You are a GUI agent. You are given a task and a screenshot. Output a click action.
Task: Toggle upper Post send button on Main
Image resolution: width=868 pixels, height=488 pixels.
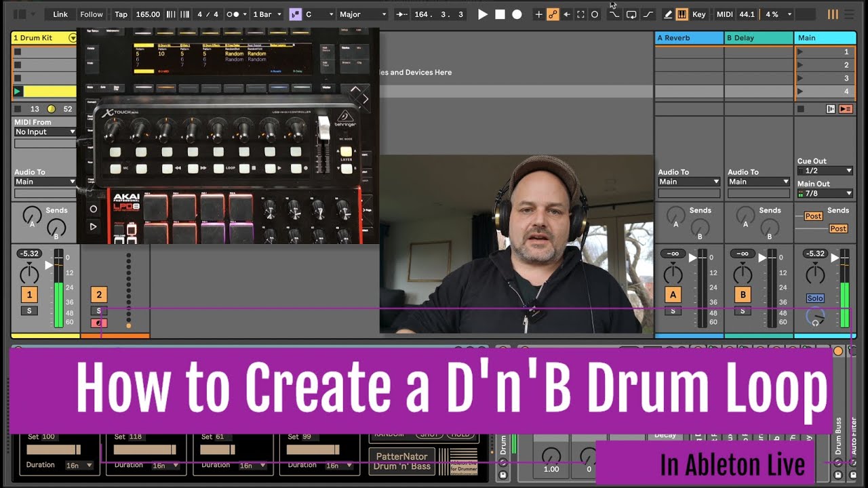(x=813, y=216)
